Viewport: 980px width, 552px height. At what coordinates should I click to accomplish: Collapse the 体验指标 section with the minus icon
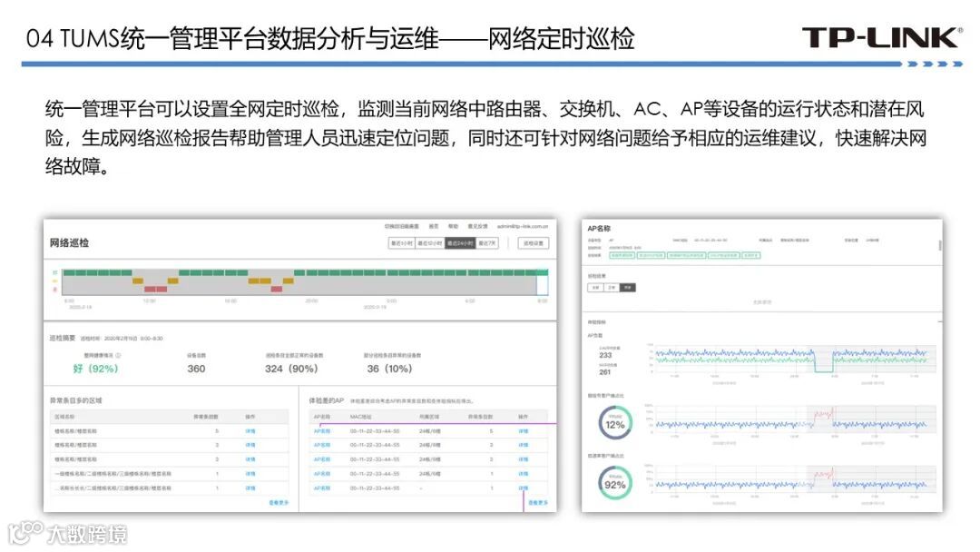(939, 322)
